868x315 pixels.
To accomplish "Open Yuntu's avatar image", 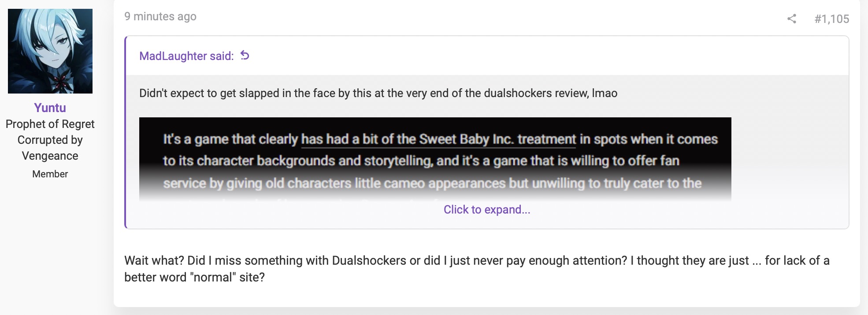I will (50, 51).
